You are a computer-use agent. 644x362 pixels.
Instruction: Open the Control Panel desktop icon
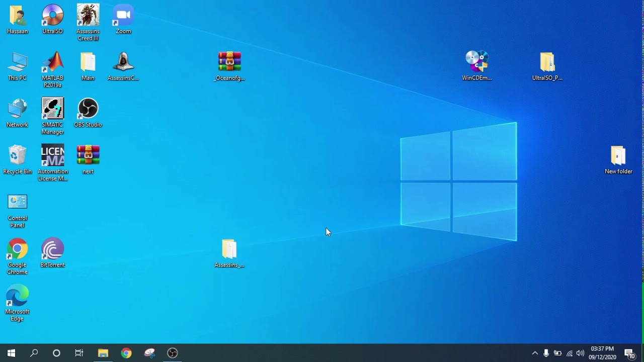tap(18, 210)
